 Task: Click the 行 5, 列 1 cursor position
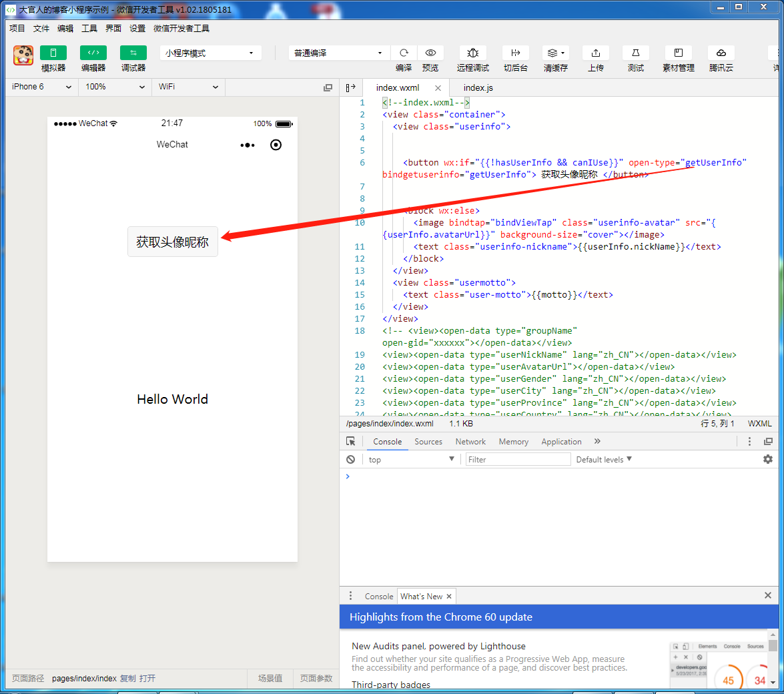point(717,424)
